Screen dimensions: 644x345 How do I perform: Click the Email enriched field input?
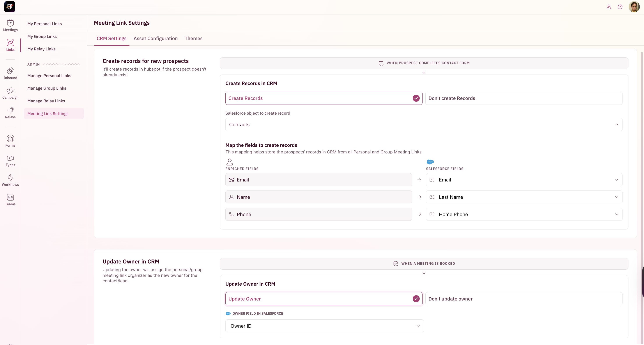point(318,180)
